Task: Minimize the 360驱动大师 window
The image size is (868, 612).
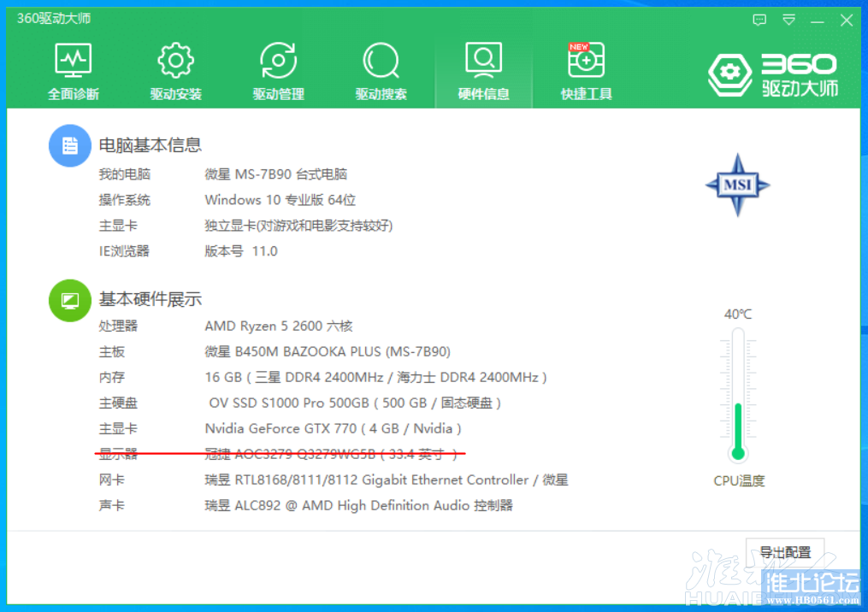Action: click(x=818, y=21)
